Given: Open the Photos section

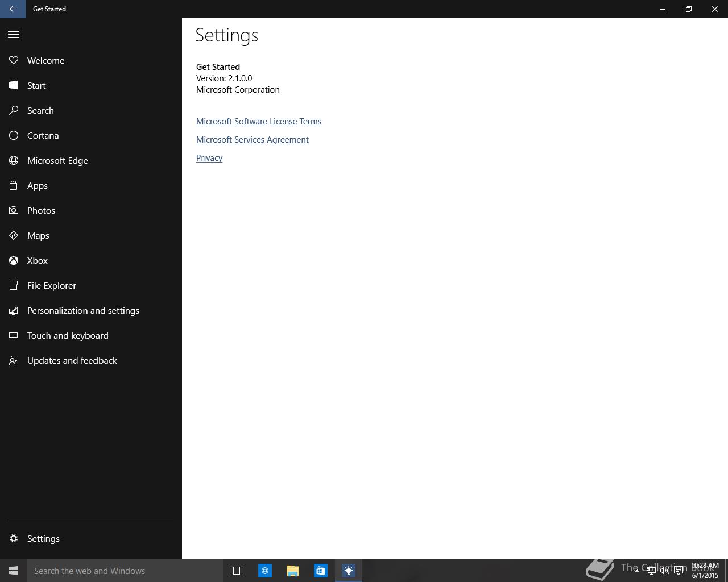Looking at the screenshot, I should (91, 210).
